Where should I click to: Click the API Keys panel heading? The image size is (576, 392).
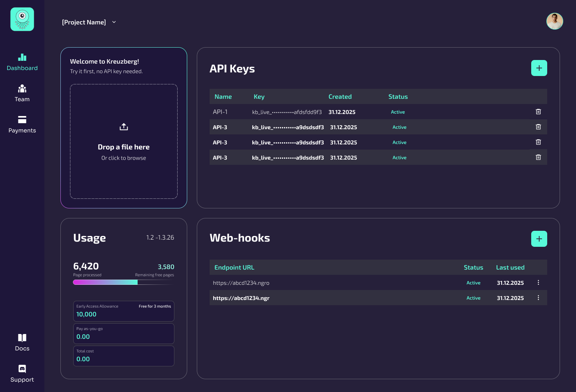(232, 69)
